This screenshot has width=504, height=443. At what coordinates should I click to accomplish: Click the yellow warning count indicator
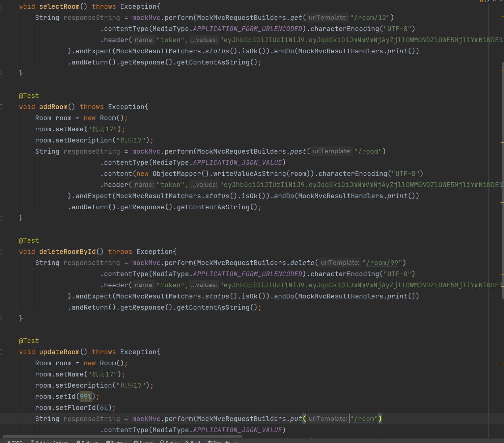[x=484, y=1]
